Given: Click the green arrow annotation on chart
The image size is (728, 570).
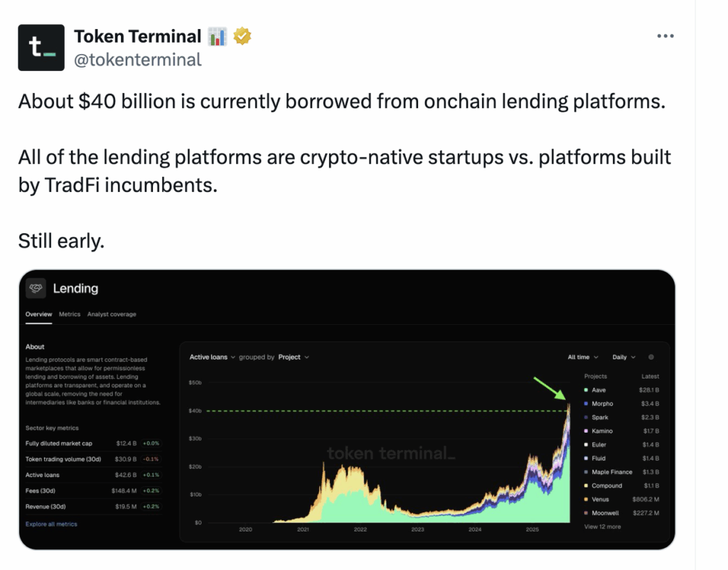Looking at the screenshot, I should tap(550, 388).
